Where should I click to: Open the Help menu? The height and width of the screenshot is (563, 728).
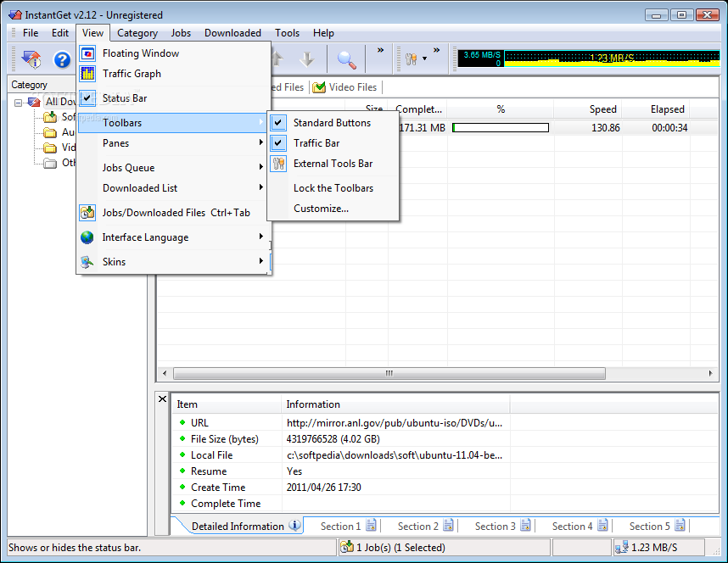tap(323, 33)
